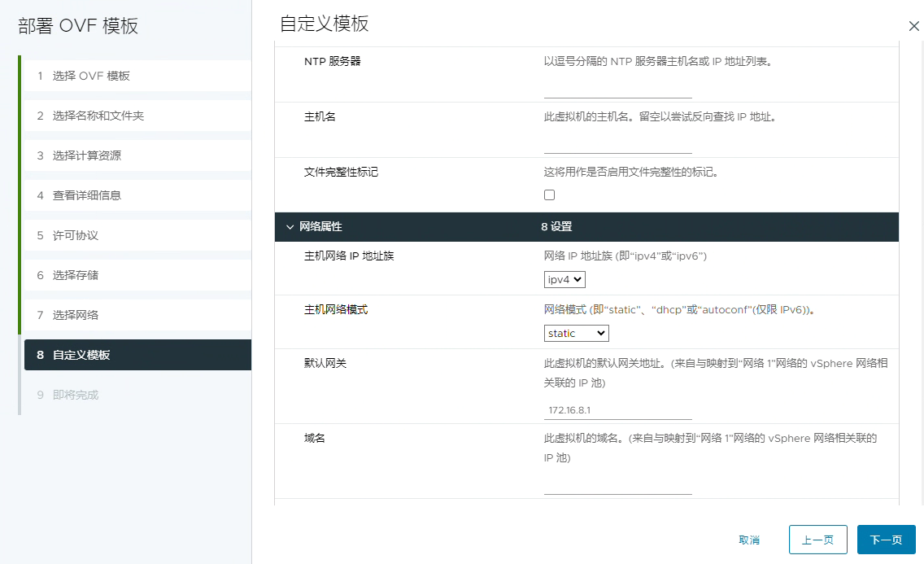The image size is (924, 564).
Task: Go to step 2 选择名称和文件夹
Action: click(138, 116)
